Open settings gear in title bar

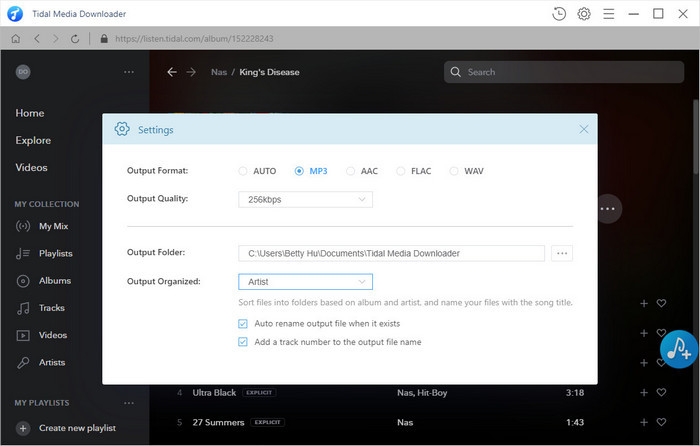click(584, 14)
